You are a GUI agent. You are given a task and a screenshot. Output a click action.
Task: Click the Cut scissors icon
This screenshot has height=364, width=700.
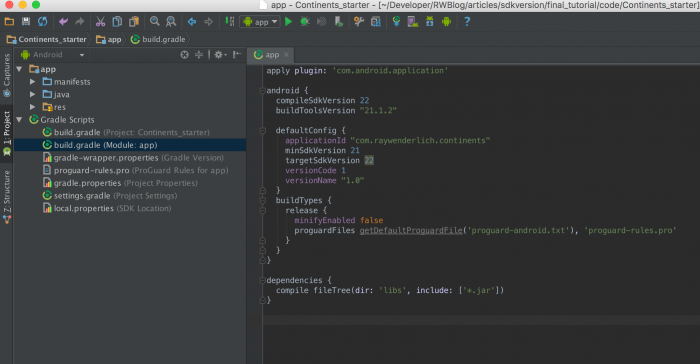click(100, 21)
